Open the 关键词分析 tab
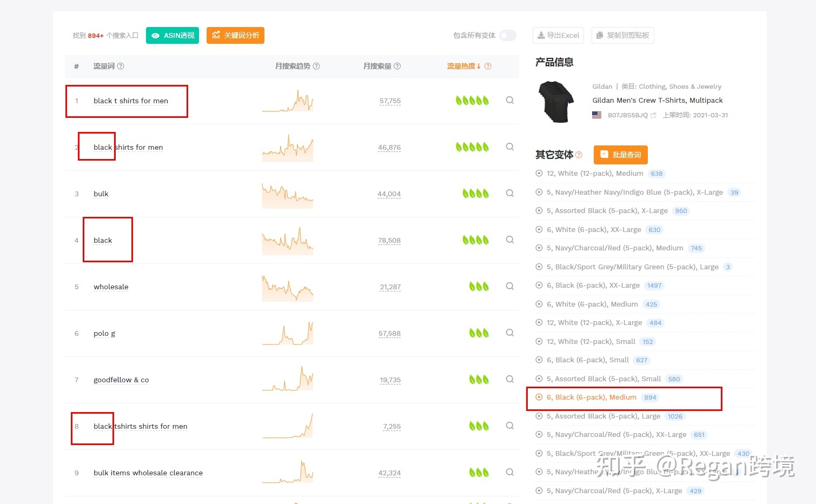This screenshot has height=504, width=816. click(x=235, y=35)
